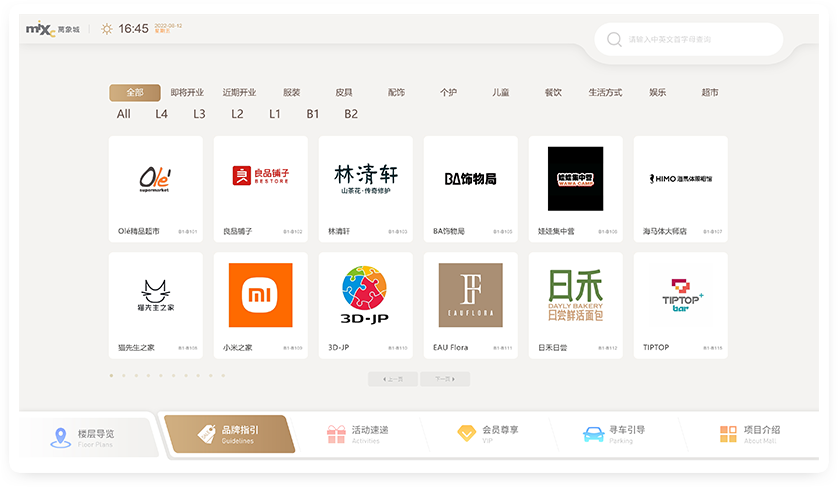Open Activities gift box icon

336,434
